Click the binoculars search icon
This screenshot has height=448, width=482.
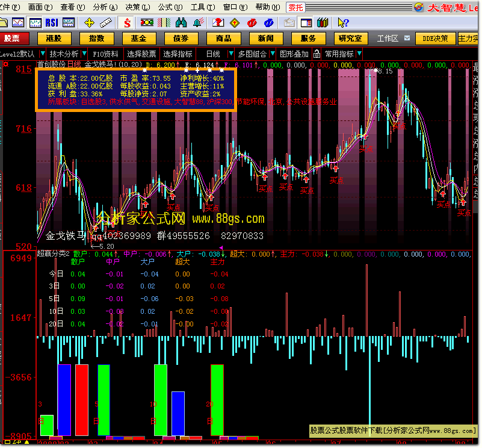tap(181, 23)
